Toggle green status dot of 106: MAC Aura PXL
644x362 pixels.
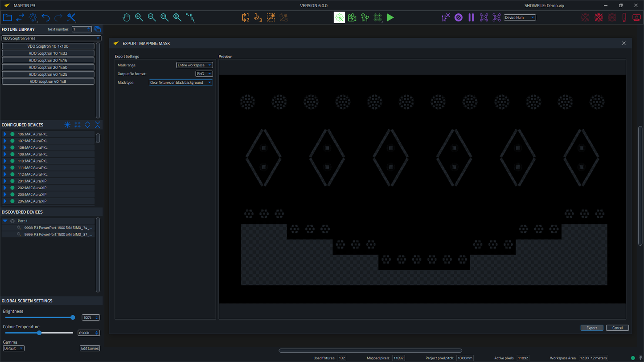tap(12, 134)
